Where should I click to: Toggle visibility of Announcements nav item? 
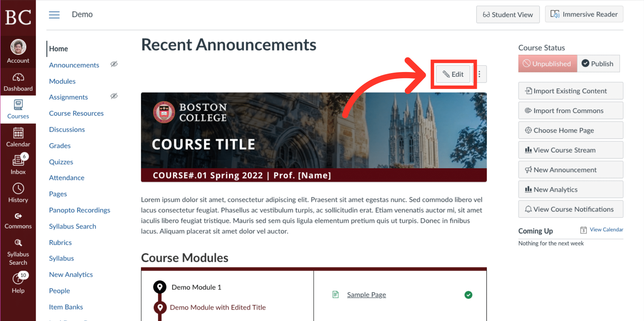pyautogui.click(x=114, y=64)
